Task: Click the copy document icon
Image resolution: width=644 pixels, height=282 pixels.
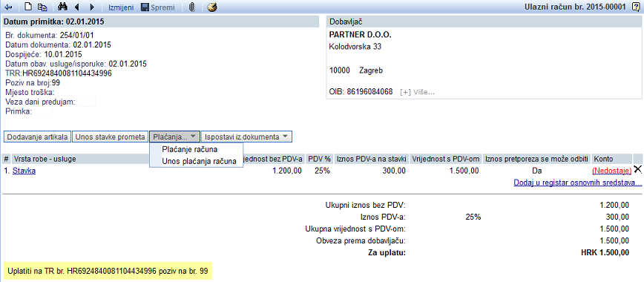Action: click(x=42, y=7)
